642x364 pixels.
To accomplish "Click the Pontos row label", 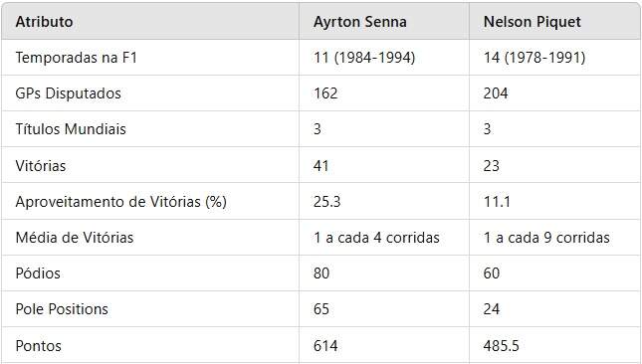I will [x=38, y=346].
